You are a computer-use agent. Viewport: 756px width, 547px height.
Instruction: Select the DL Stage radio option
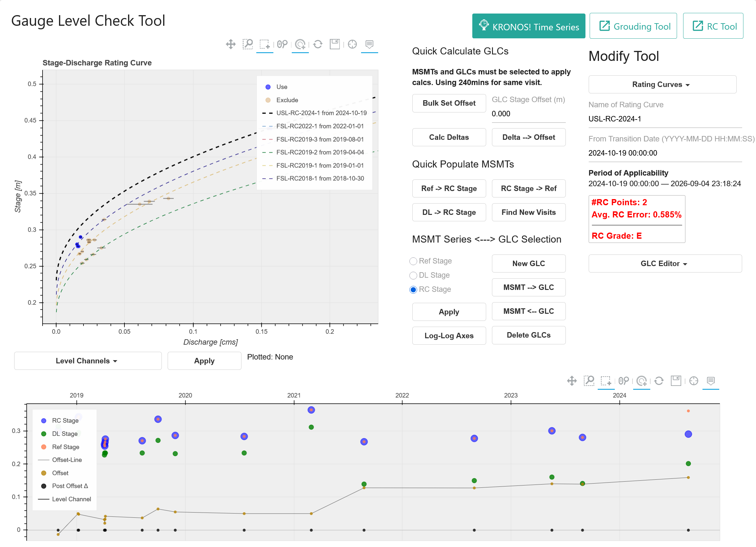coord(413,275)
